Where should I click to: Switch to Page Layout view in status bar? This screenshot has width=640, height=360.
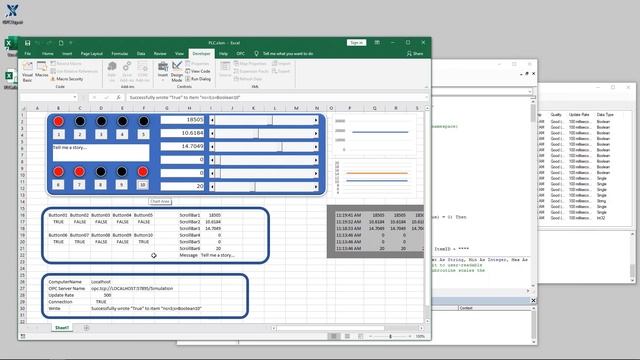[347, 336]
